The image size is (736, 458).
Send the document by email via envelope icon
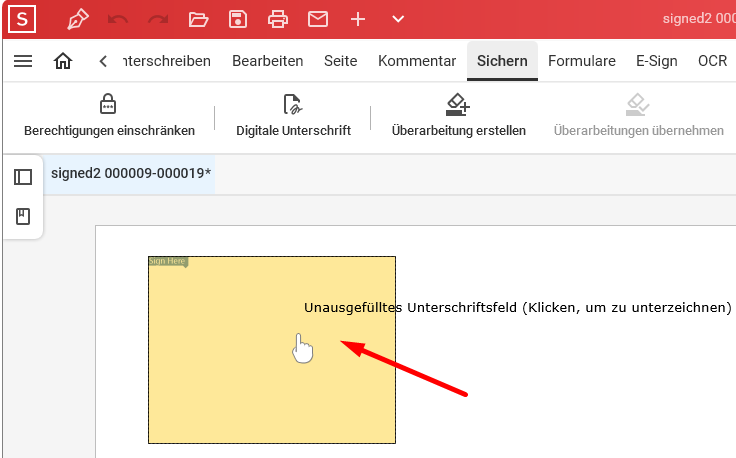coord(318,19)
